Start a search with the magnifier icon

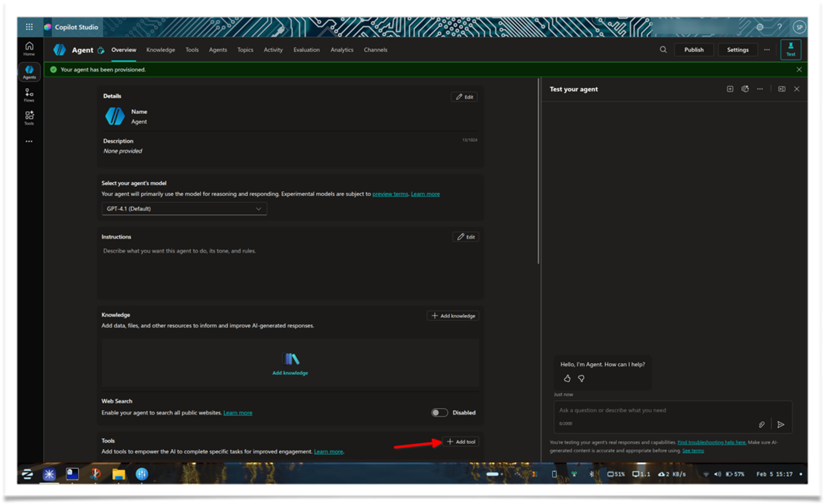click(663, 50)
